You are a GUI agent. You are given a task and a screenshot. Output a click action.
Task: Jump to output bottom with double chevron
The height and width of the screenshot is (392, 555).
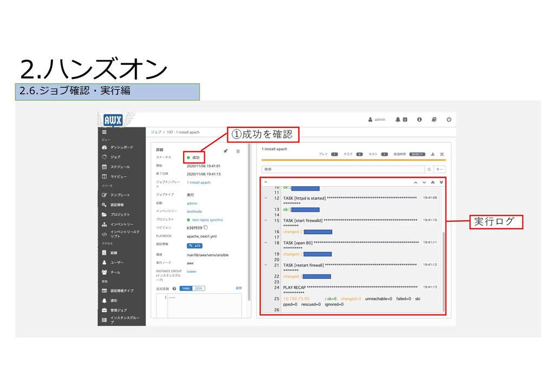click(x=441, y=182)
